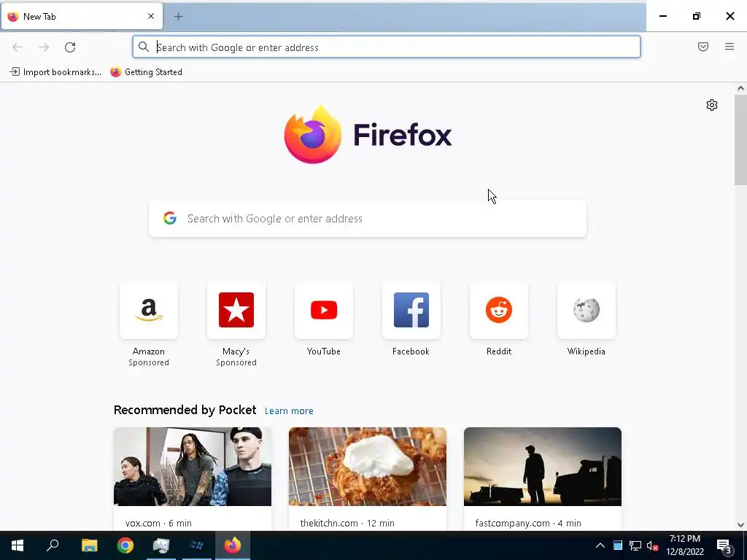Click Import bookmarks in bookmarks toolbar
Viewport: 747px width, 560px height.
pos(55,72)
